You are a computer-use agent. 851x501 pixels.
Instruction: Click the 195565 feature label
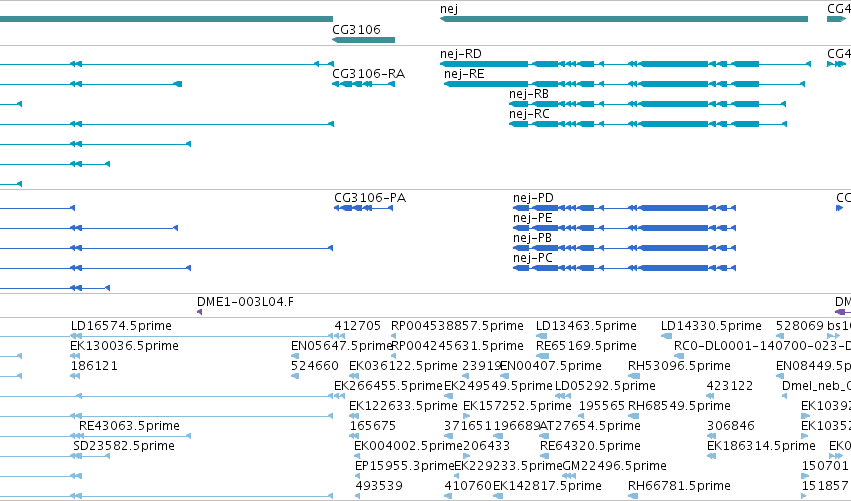pos(602,406)
